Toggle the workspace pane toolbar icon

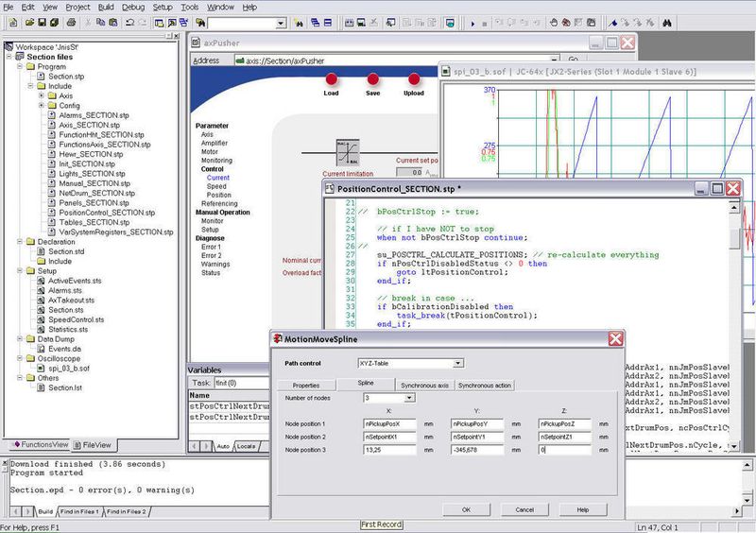point(159,22)
